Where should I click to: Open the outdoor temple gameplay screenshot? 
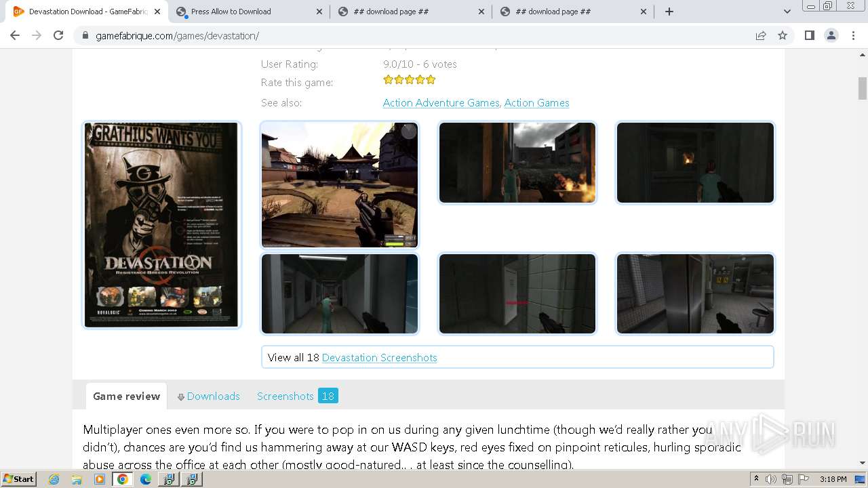pyautogui.click(x=340, y=185)
